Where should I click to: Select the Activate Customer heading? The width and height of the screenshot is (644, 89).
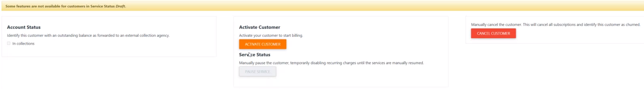pyautogui.click(x=259, y=27)
